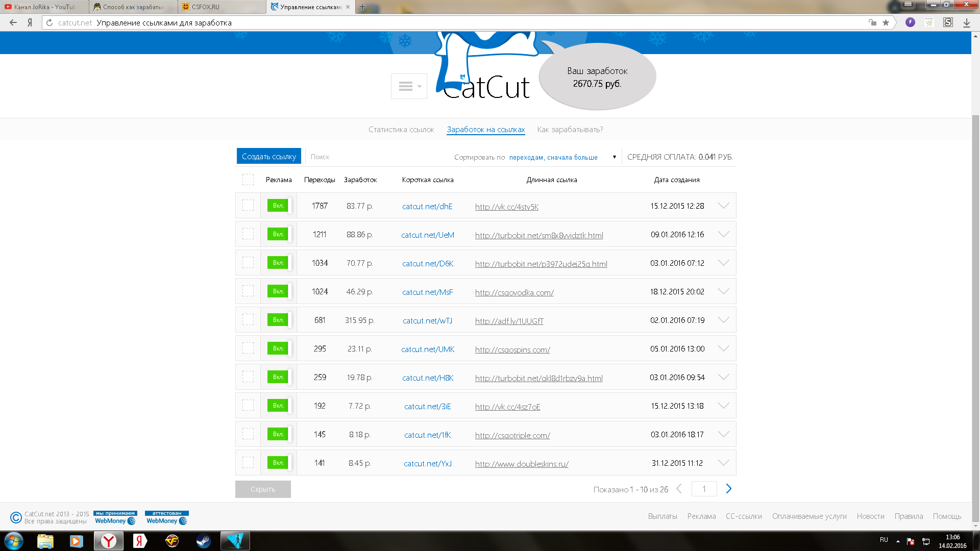Open the media player taskbar icon
Image resolution: width=980 pixels, height=551 pixels.
coord(77,541)
